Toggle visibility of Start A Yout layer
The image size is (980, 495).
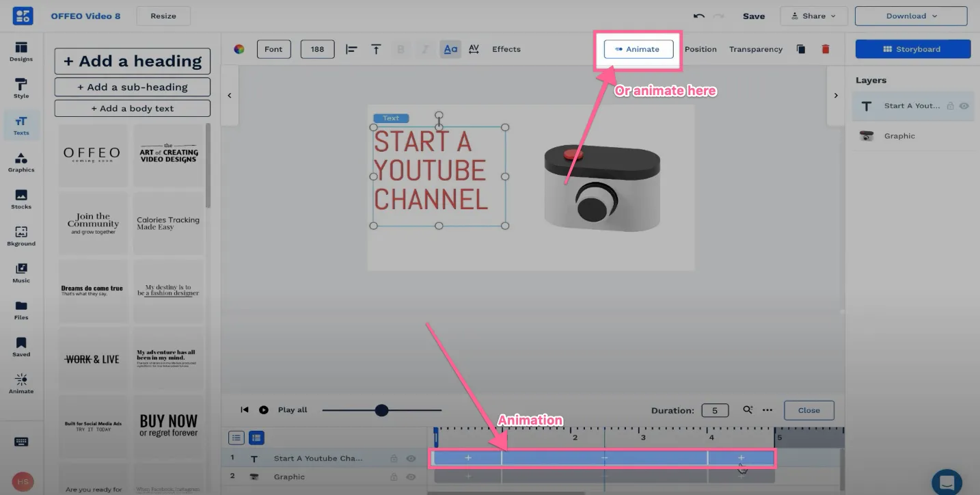964,106
